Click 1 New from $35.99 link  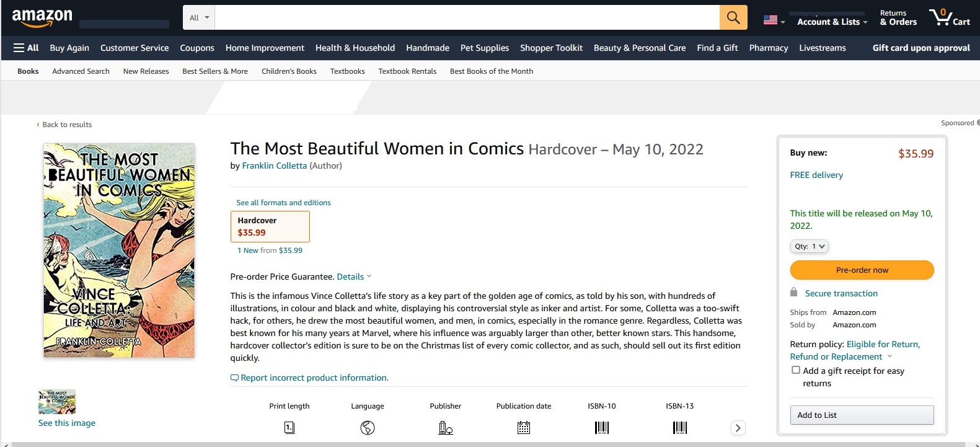(270, 250)
